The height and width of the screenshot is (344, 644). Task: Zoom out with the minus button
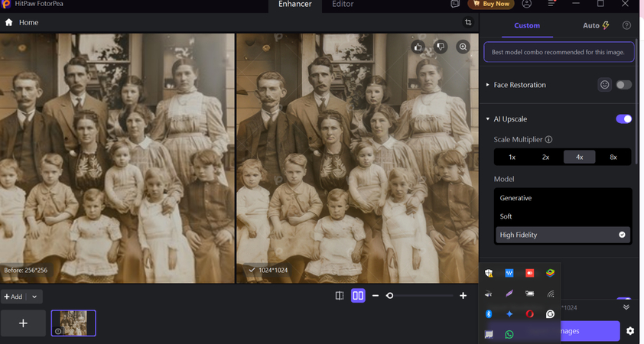[x=376, y=296]
